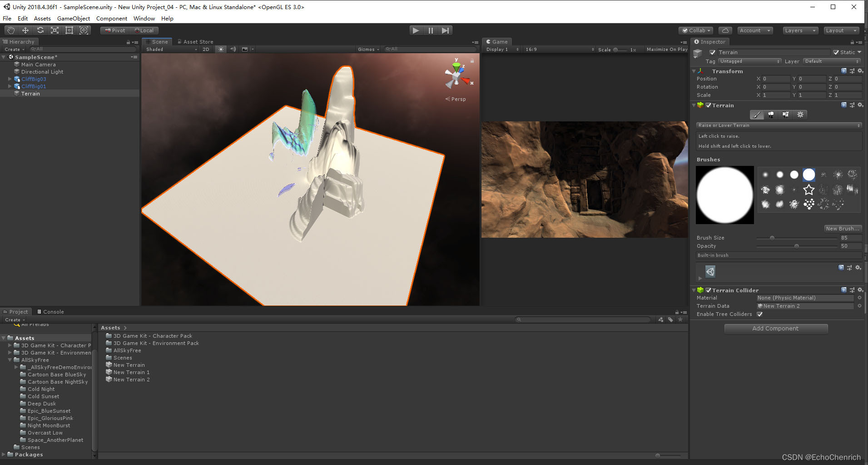This screenshot has height=465, width=868.
Task: Open scene effects image icon
Action: [245, 49]
